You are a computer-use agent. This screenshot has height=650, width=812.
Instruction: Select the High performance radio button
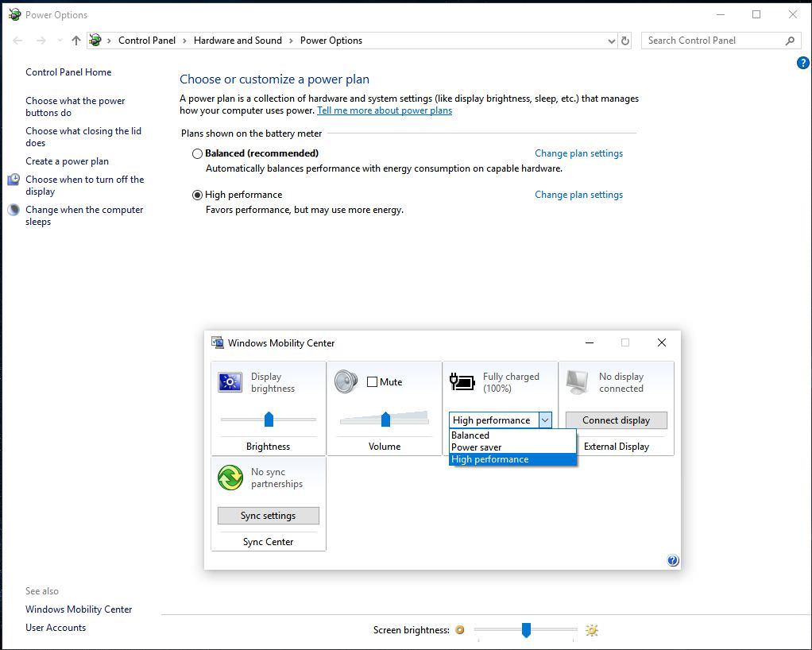tap(197, 195)
